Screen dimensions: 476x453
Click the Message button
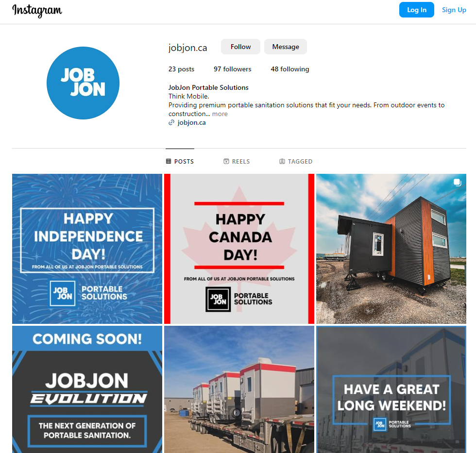tap(286, 47)
